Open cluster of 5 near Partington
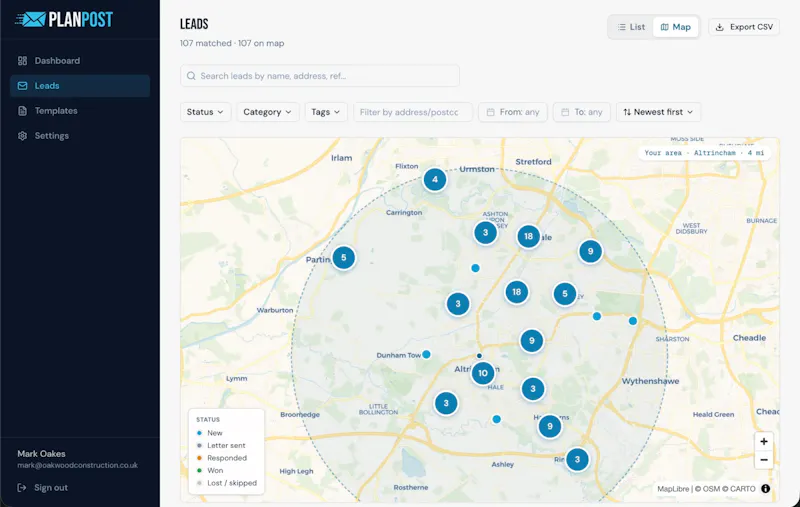 click(x=344, y=258)
